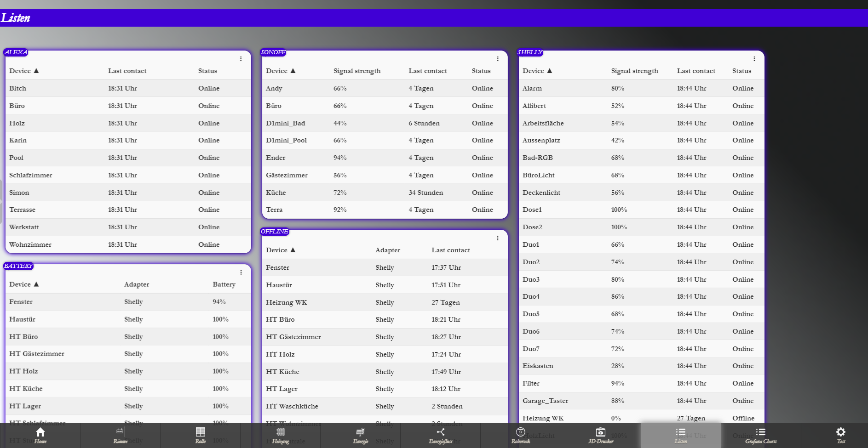Select the Schlafzimmer row in ALEXA
Image resolution: width=868 pixels, height=448 pixels.
128,175
